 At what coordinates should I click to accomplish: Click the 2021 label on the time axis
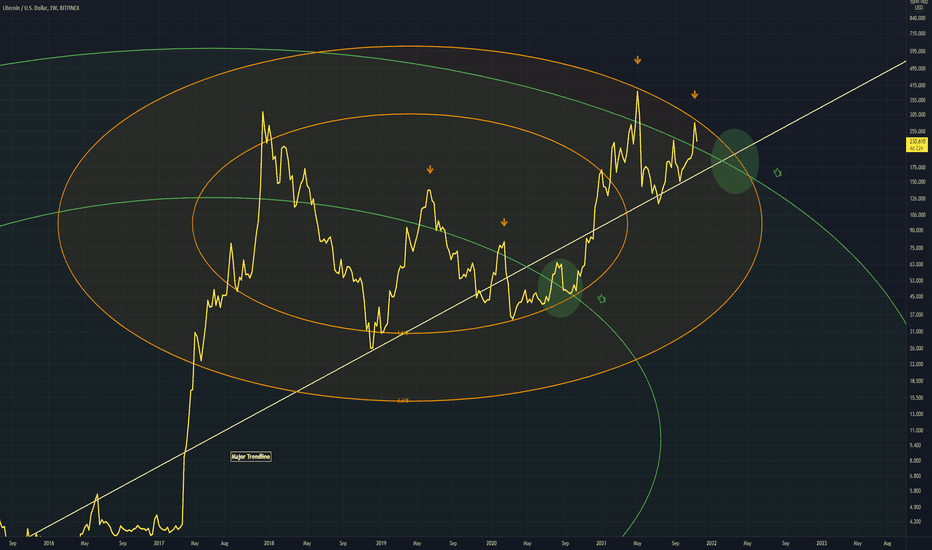pyautogui.click(x=602, y=543)
